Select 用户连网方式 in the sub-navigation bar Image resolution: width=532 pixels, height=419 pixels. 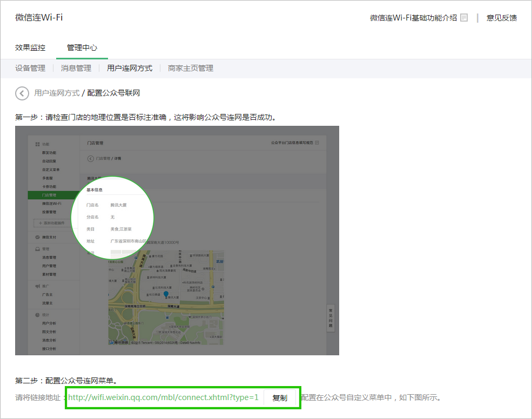coord(130,68)
